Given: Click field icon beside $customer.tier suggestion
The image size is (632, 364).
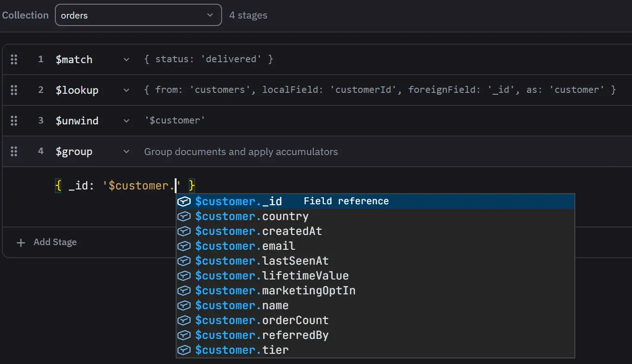Looking at the screenshot, I should click(x=184, y=350).
